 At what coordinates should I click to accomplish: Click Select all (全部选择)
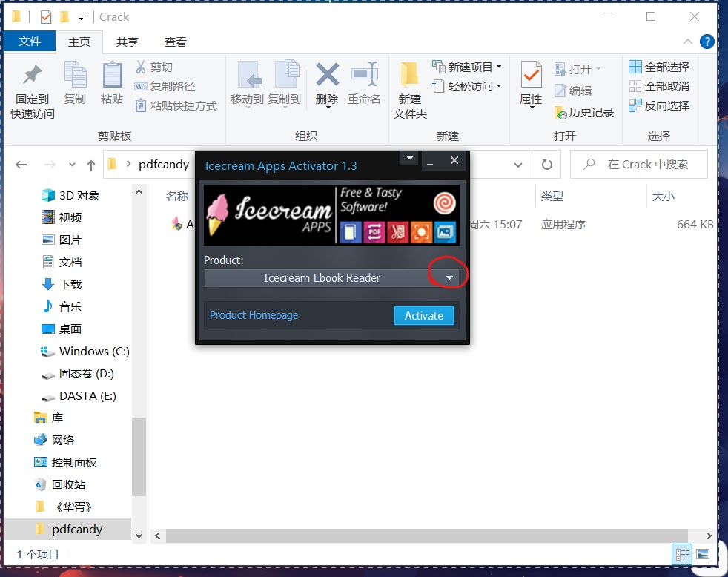pyautogui.click(x=659, y=67)
